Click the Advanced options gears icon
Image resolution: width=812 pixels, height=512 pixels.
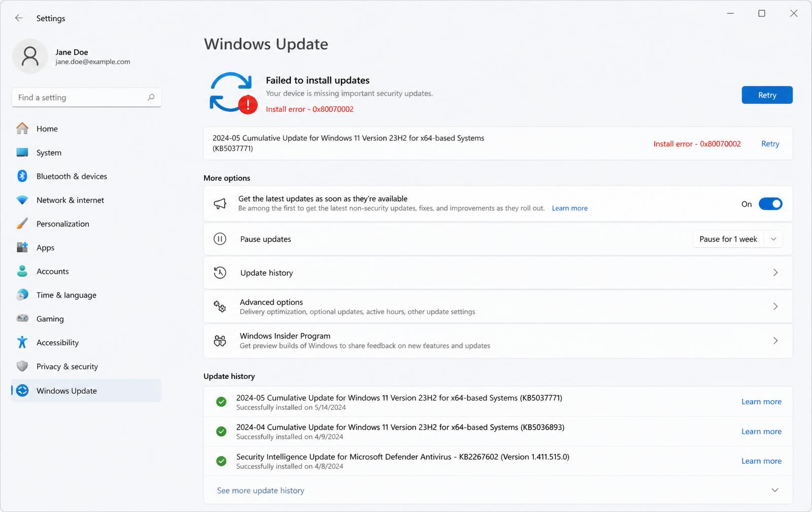(x=220, y=306)
